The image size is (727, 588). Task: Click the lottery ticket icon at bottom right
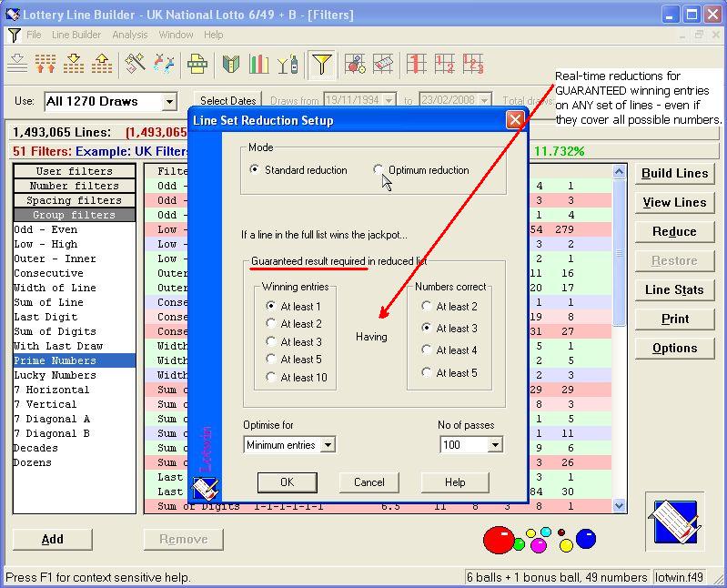click(x=674, y=522)
